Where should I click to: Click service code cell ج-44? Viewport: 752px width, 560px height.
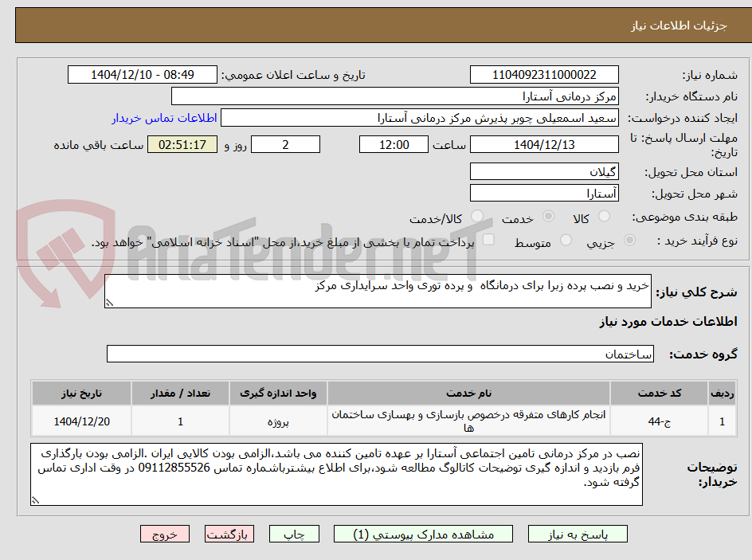pyautogui.click(x=660, y=421)
